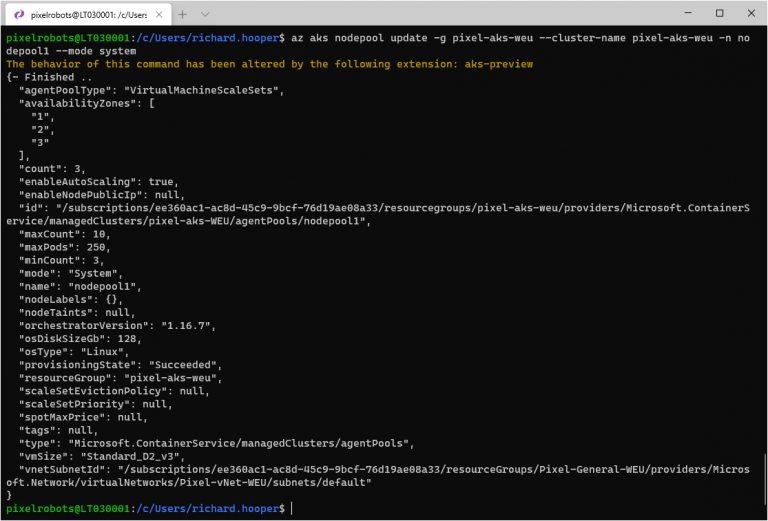
Task: Click the "name": "nodepool1" line
Action: pyautogui.click(x=80, y=286)
